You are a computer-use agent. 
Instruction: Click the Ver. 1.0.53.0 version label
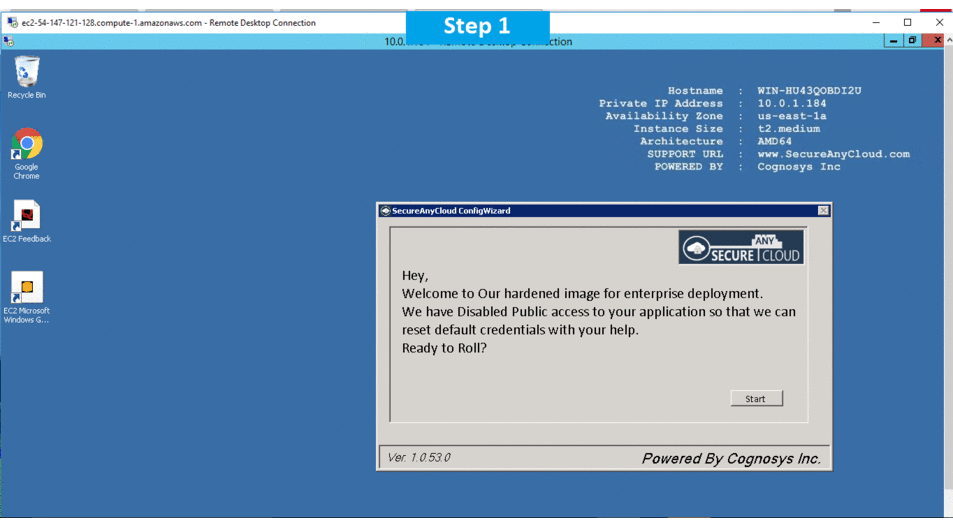419,458
